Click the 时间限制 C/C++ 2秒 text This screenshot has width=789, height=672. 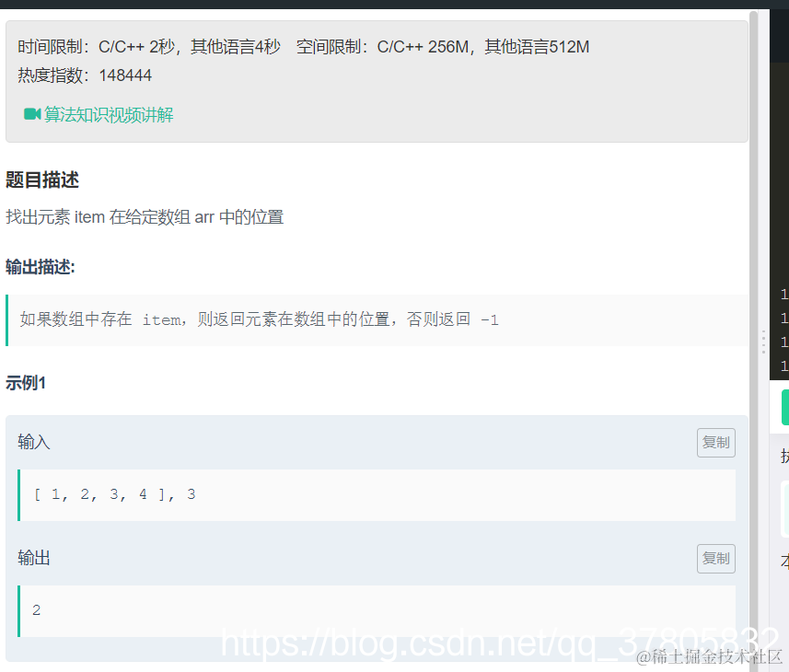[x=149, y=47]
